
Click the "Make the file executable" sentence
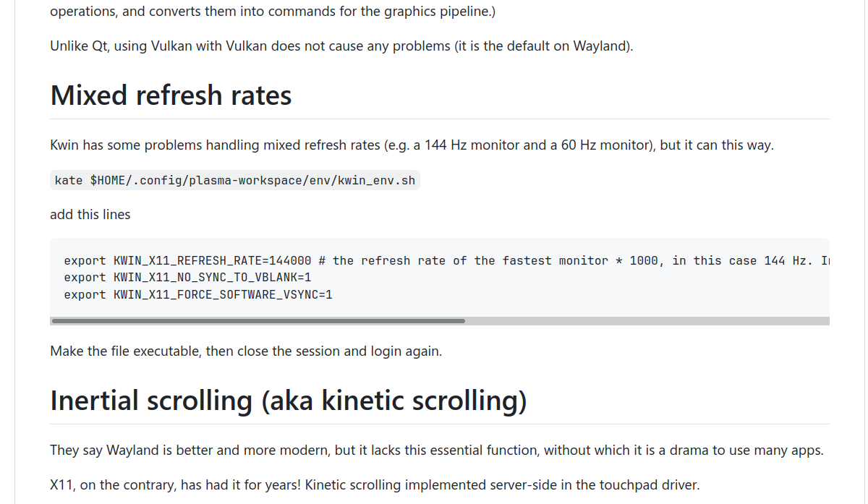click(x=246, y=351)
